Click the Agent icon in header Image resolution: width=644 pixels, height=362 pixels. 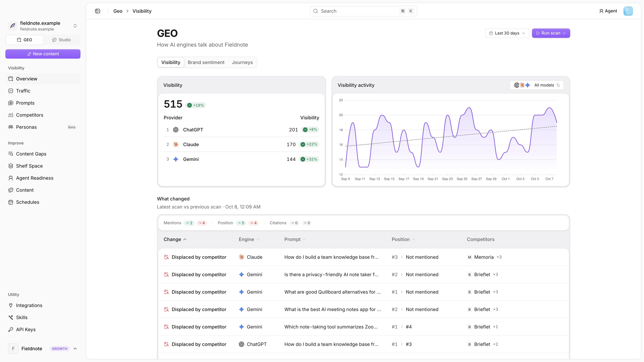pyautogui.click(x=601, y=11)
